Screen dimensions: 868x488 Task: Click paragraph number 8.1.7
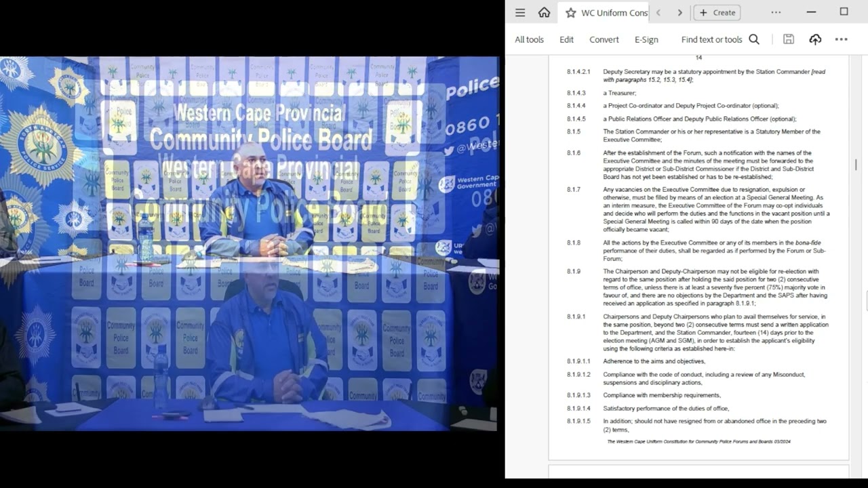tap(574, 190)
